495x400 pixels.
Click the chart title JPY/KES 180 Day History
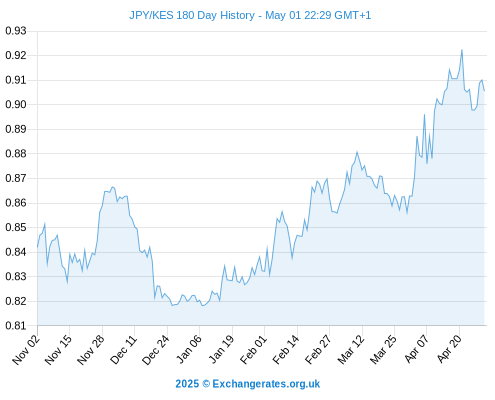192,15
